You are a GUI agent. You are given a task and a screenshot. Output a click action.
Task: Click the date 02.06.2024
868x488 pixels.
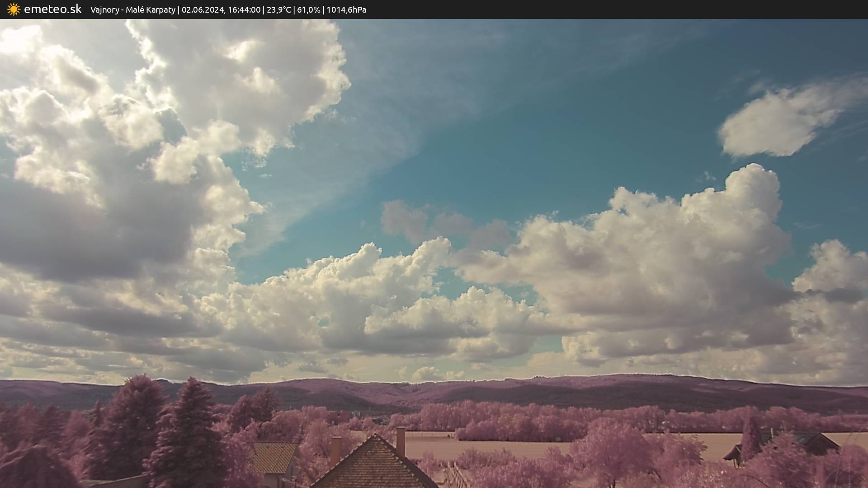pos(203,10)
